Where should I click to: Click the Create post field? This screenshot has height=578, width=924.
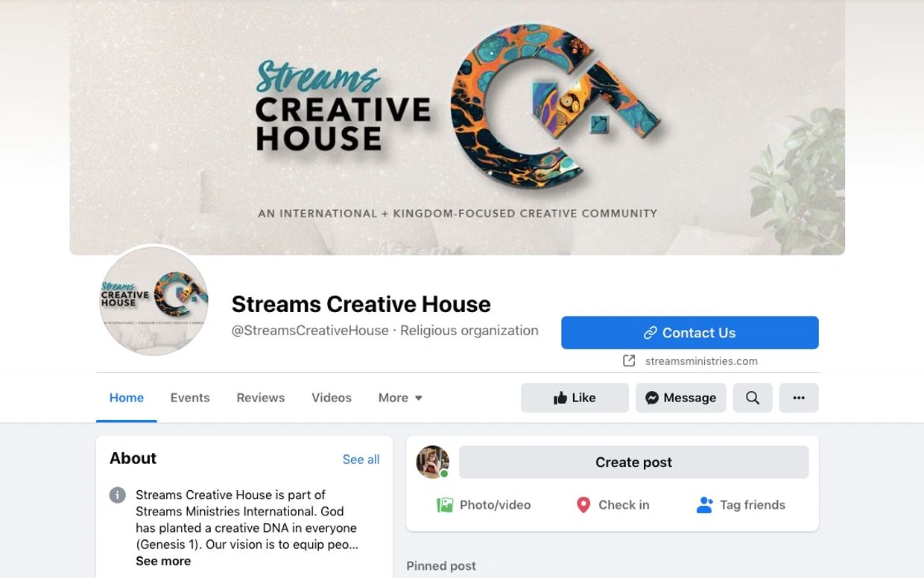click(x=633, y=463)
